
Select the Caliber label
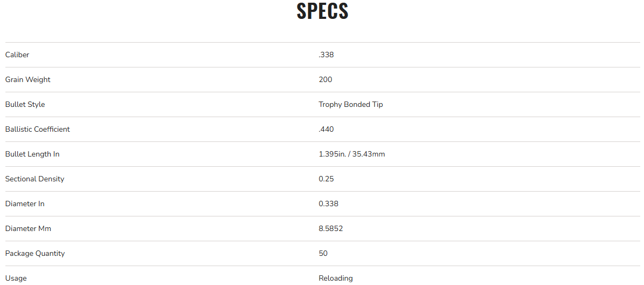tap(17, 55)
